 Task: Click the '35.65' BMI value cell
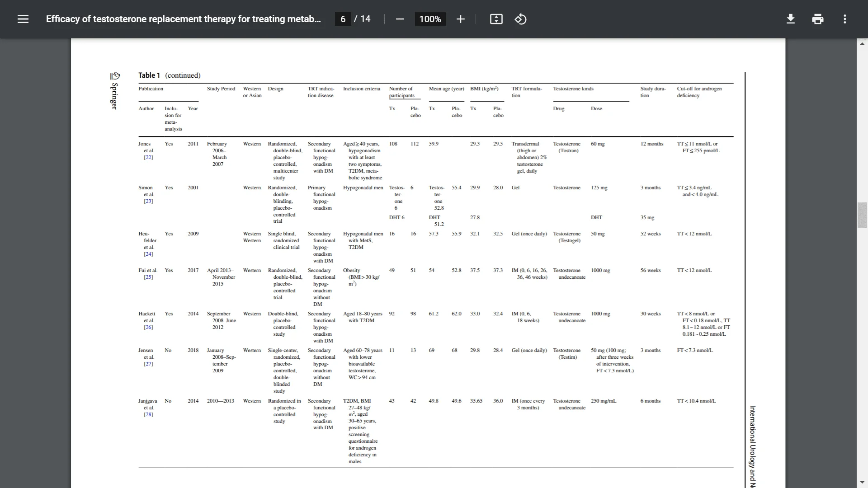tap(476, 401)
